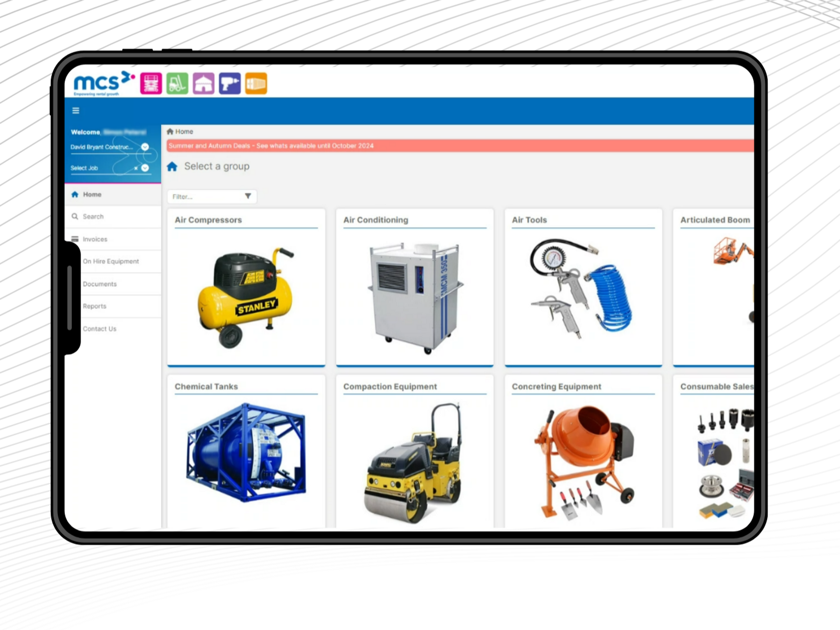Open the orange container category icon

pos(256,84)
